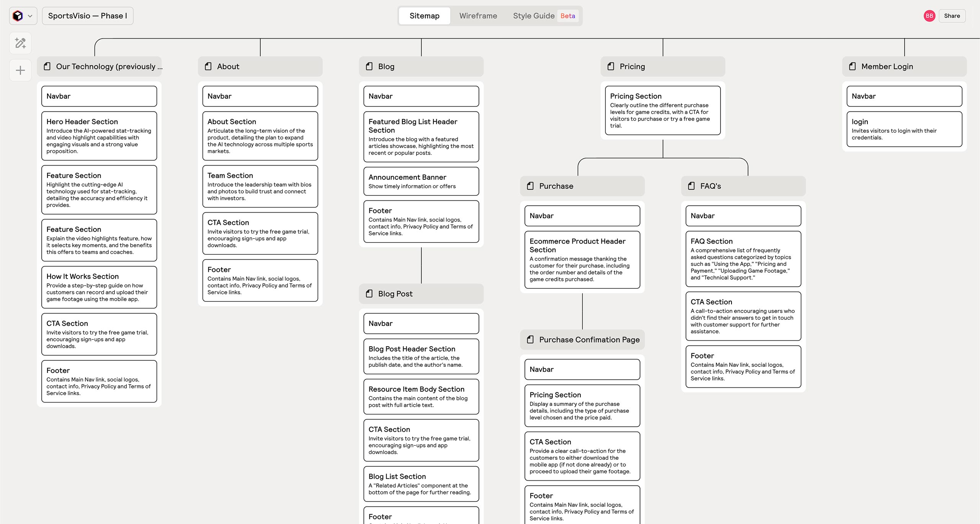The width and height of the screenshot is (980, 524).
Task: Select the CTA Section card under About
Action: pyautogui.click(x=260, y=233)
